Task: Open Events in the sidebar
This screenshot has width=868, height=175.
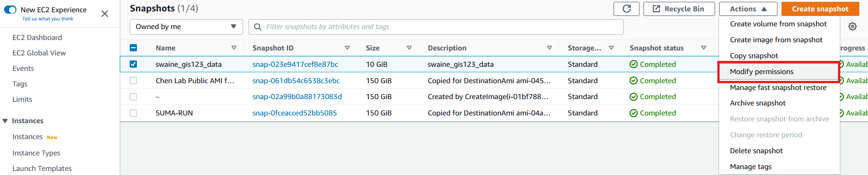Action: click(x=23, y=69)
